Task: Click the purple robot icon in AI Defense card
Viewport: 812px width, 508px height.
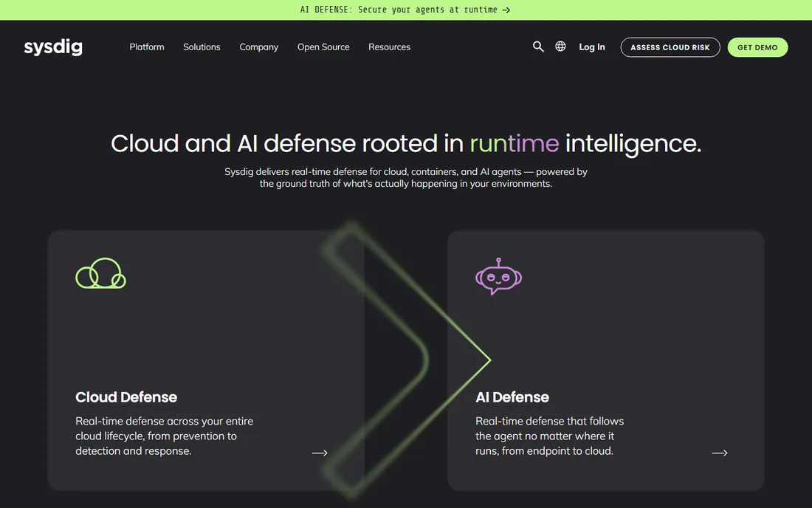Action: click(x=498, y=277)
